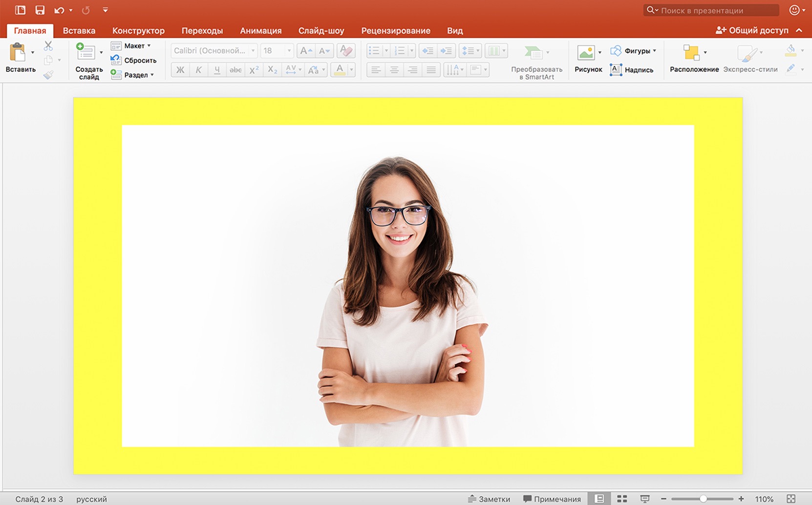
Task: Toggle underline formatting (Ч)
Action: (217, 70)
